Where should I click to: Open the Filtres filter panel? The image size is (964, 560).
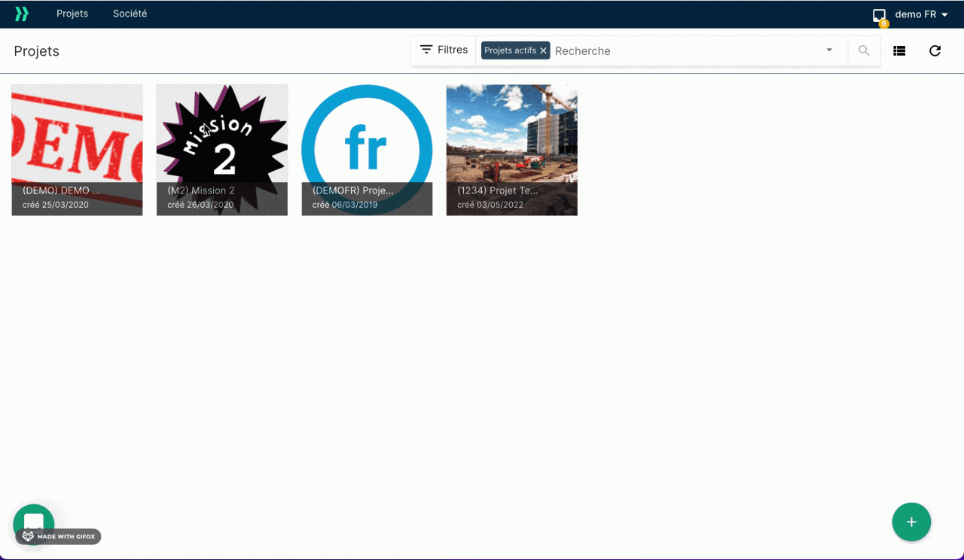tap(444, 50)
